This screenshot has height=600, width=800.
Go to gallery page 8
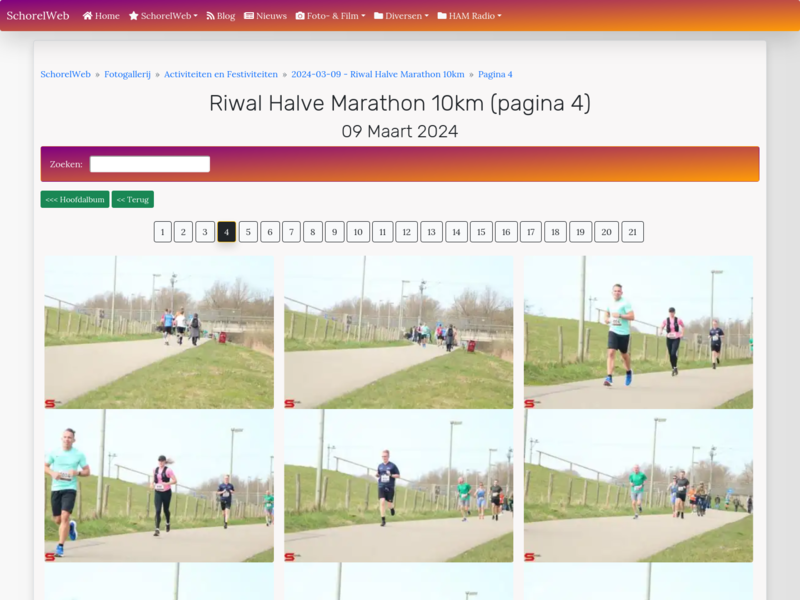313,232
